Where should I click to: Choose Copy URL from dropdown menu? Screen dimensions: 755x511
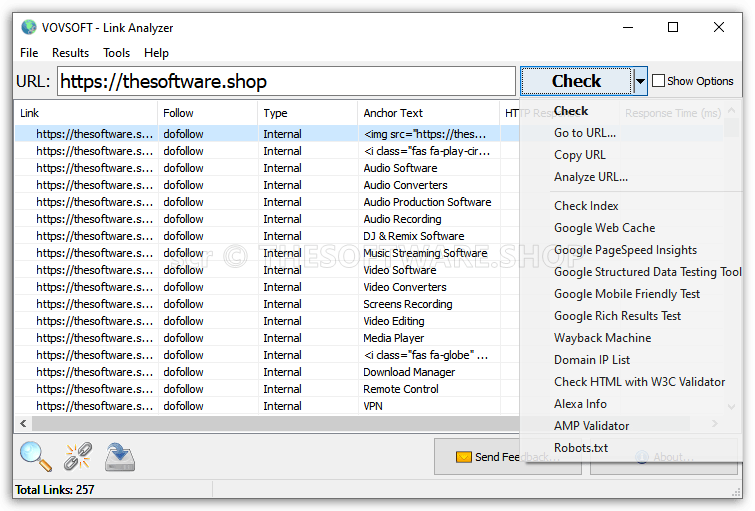(580, 155)
